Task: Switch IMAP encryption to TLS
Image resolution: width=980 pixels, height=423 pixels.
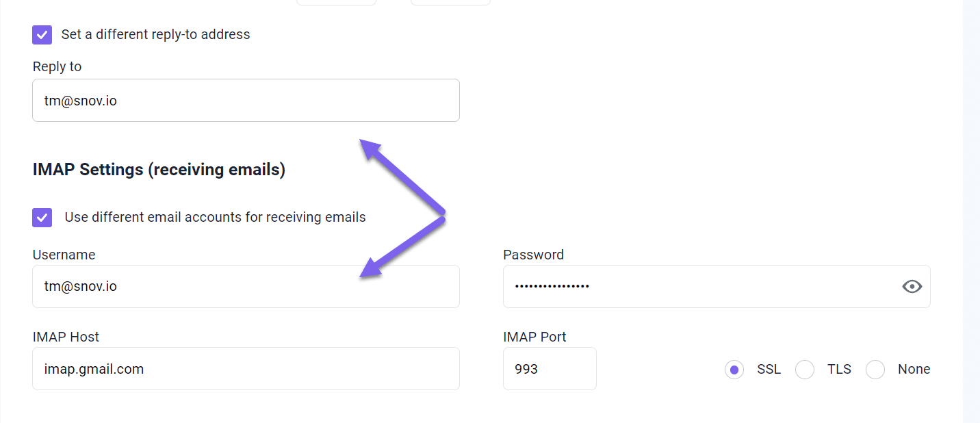Action: point(805,369)
